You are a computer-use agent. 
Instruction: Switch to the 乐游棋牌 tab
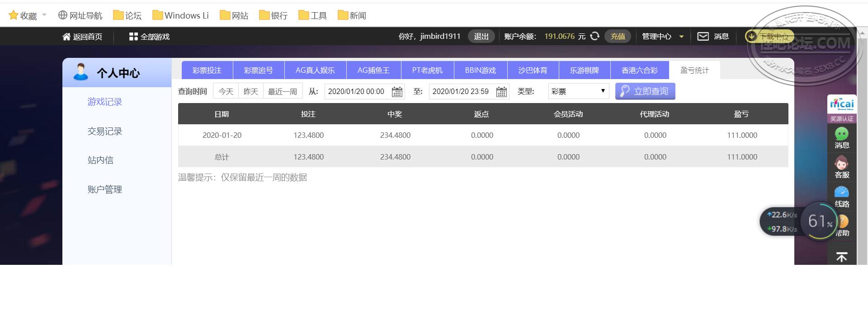[x=585, y=71]
